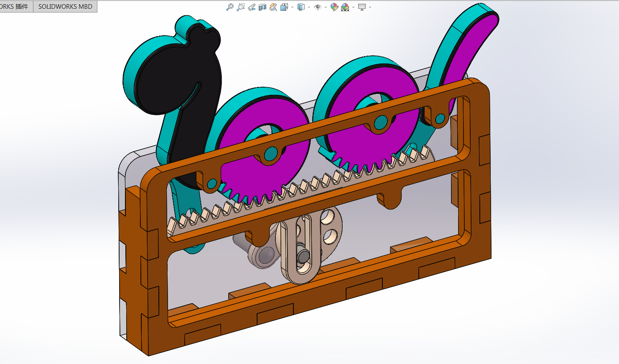619x364 pixels.
Task: Click the Previous View icon
Action: 252,7
